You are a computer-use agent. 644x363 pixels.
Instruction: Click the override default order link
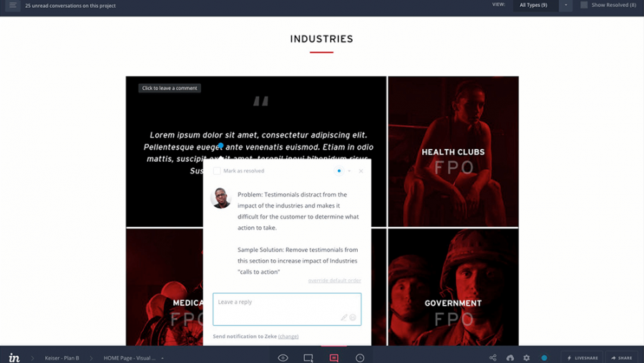tap(334, 281)
